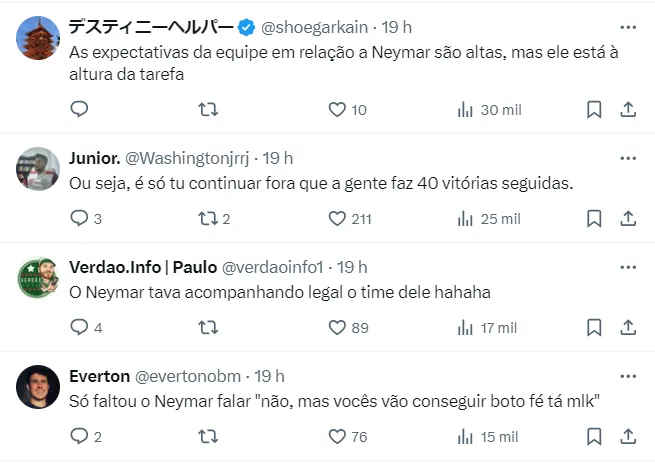Viewport: 655px width, 464px height.
Task: Open more options on Everton's tweet
Action: (627, 376)
